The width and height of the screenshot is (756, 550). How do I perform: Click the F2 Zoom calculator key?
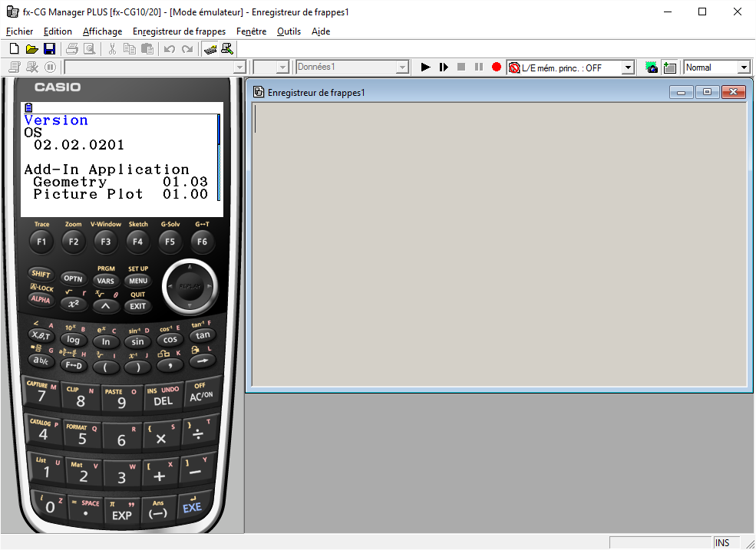coord(73,242)
